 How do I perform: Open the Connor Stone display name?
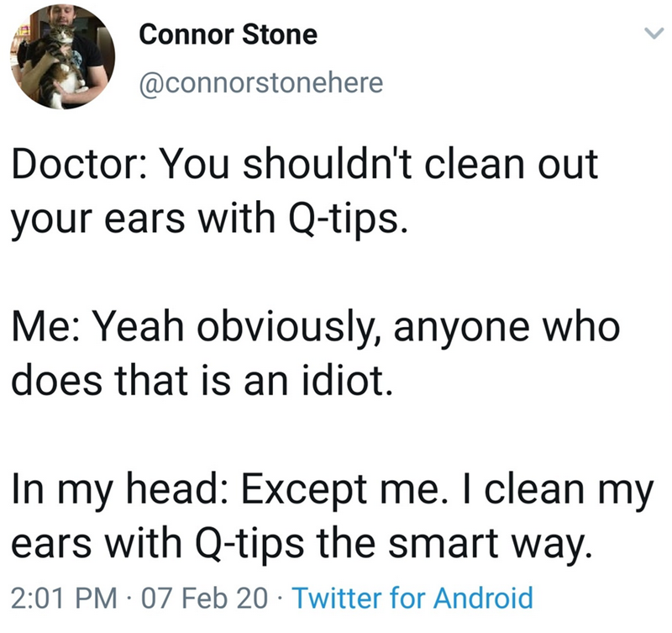228,34
